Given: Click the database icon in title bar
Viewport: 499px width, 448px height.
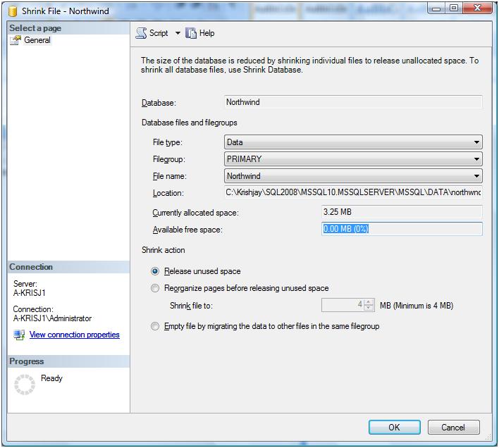Looking at the screenshot, I should [x=13, y=11].
